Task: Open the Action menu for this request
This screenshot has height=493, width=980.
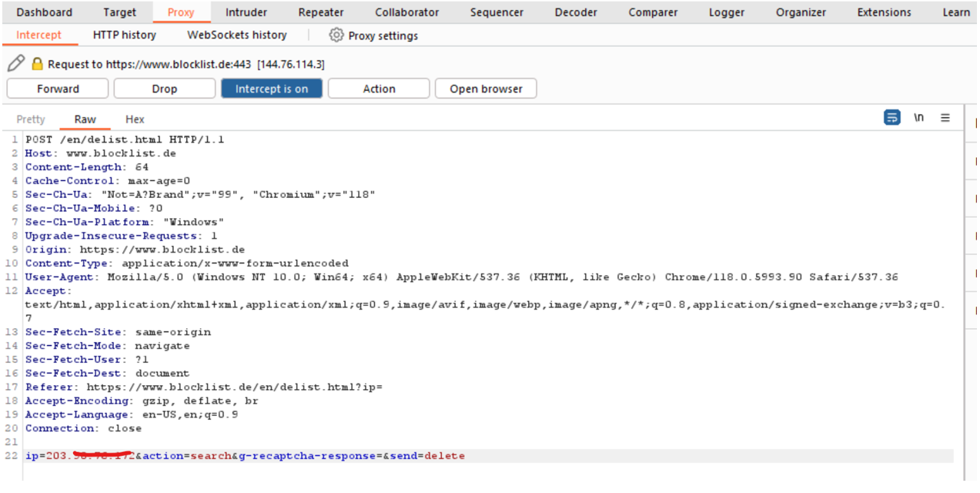Action: tap(378, 88)
